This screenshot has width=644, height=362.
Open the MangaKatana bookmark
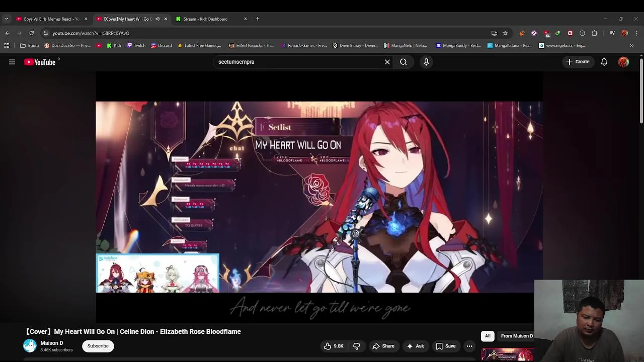click(510, 45)
